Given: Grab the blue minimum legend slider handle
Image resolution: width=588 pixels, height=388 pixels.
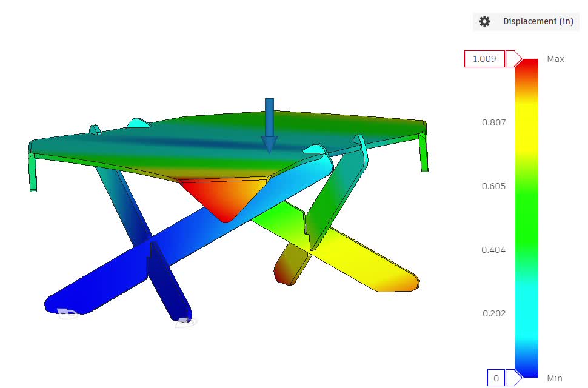Looking at the screenshot, I should click(x=513, y=378).
